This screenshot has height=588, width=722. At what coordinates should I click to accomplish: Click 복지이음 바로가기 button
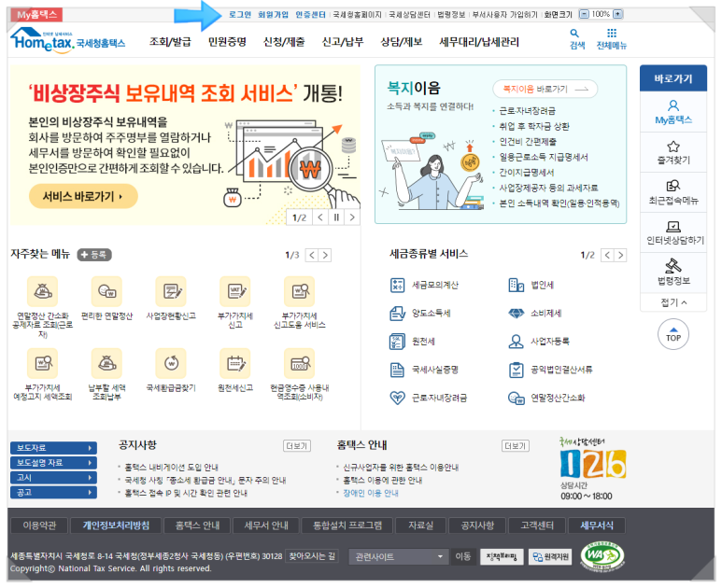(x=545, y=89)
